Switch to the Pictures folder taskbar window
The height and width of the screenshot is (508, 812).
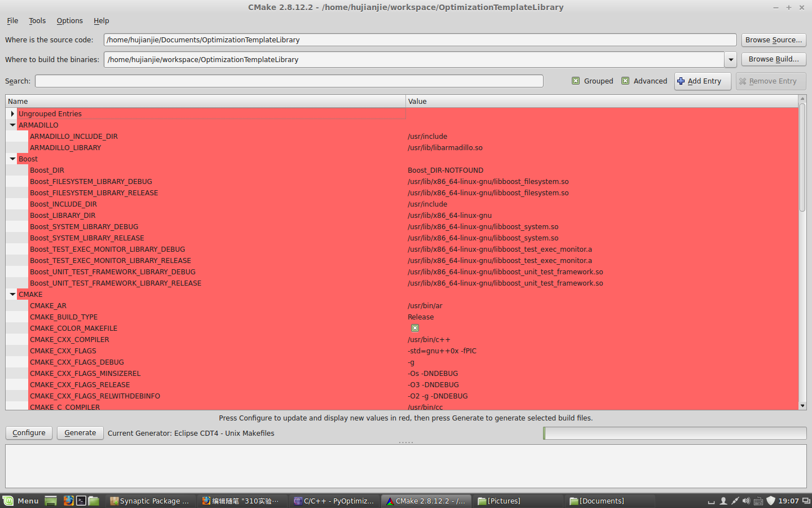pyautogui.click(x=518, y=501)
